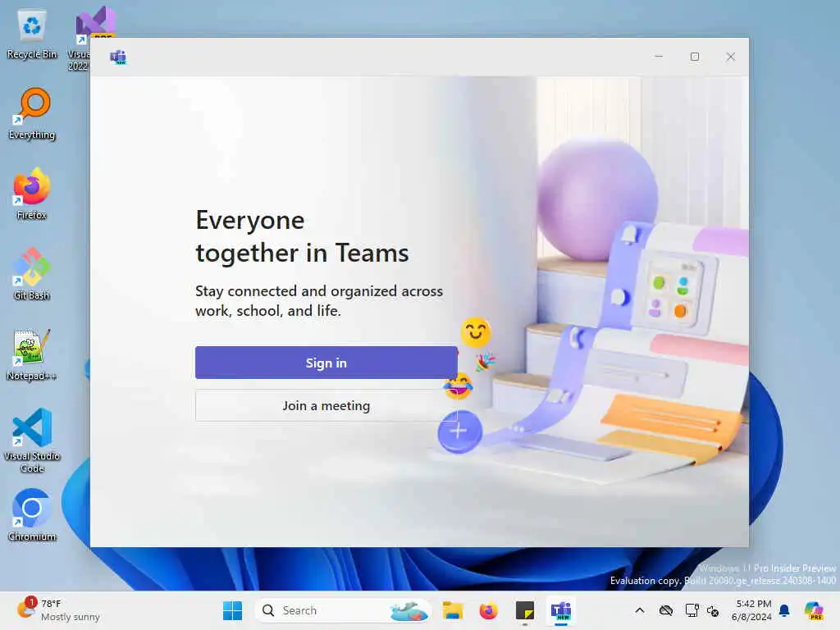Click "Stay connected and organized across" text
Viewport: 840px width, 630px height.
[x=319, y=291]
